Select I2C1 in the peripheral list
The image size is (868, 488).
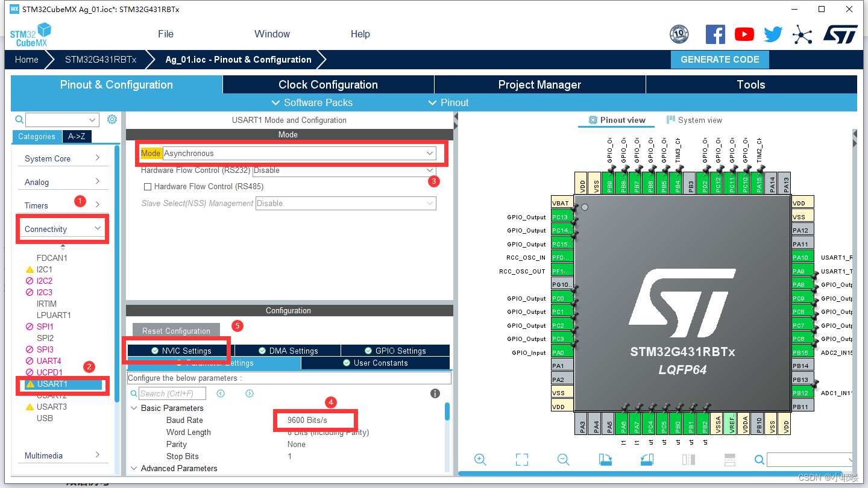pyautogui.click(x=44, y=269)
